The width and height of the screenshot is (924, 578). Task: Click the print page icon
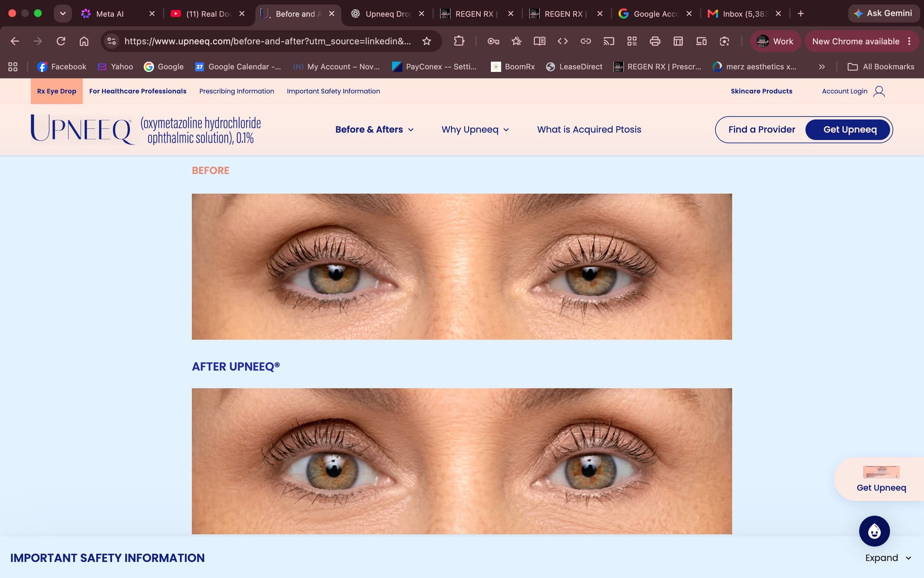click(655, 41)
